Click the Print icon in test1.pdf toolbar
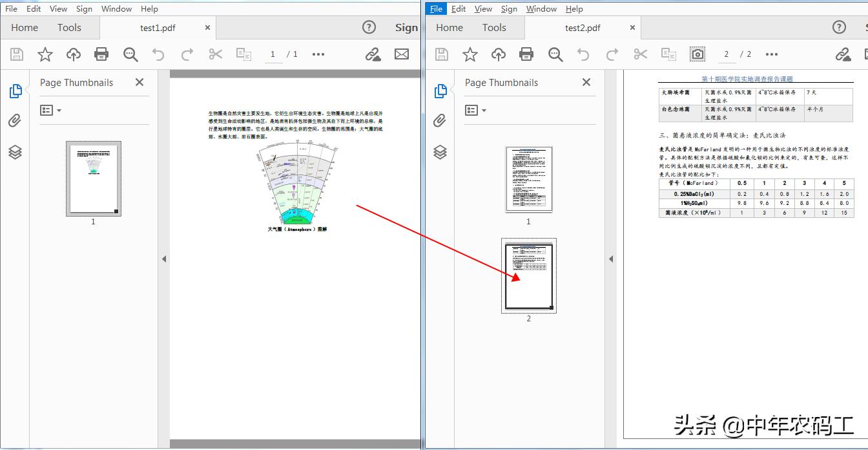The width and height of the screenshot is (868, 450). (x=101, y=54)
